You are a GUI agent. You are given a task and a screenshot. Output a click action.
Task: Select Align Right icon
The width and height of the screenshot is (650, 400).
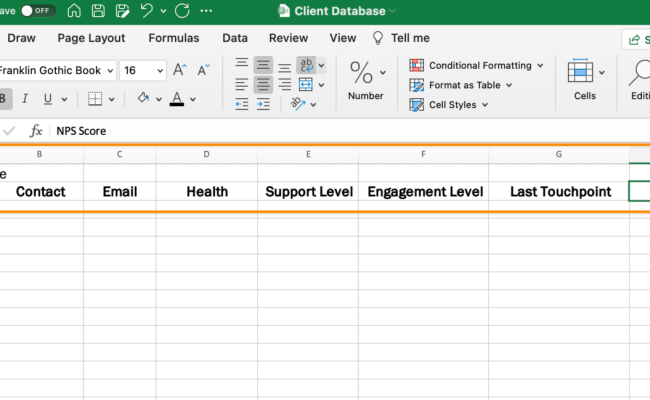point(284,85)
